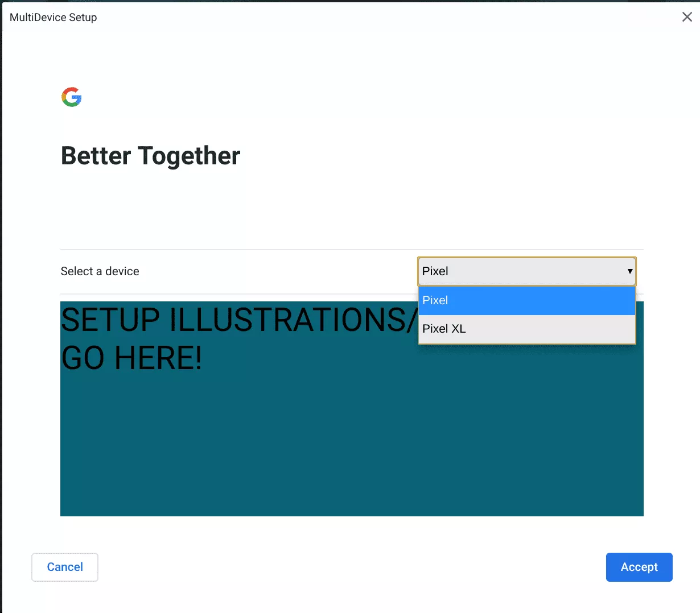Collapse the Pixel device combo box
The height and width of the screenshot is (613, 700).
pos(526,271)
